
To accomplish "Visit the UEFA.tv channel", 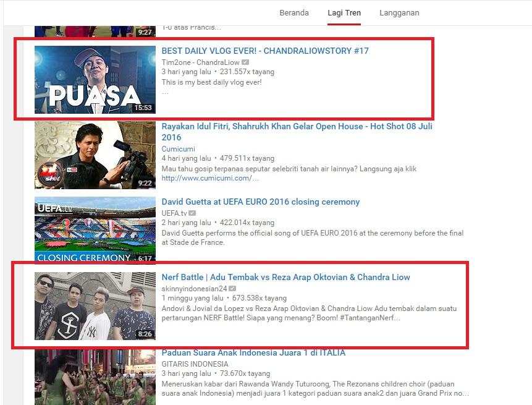I will point(174,213).
